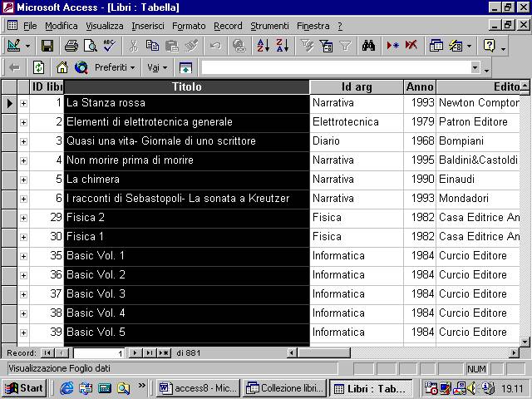Click the record number field

point(99,353)
